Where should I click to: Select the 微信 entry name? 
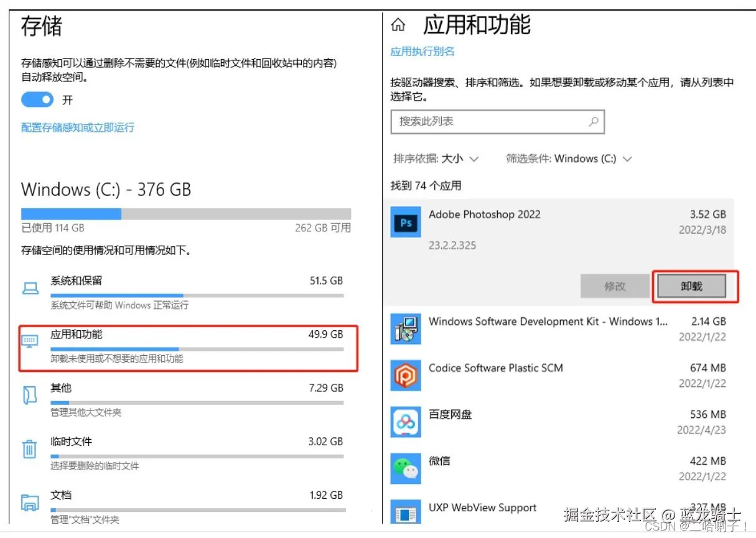[x=439, y=461]
